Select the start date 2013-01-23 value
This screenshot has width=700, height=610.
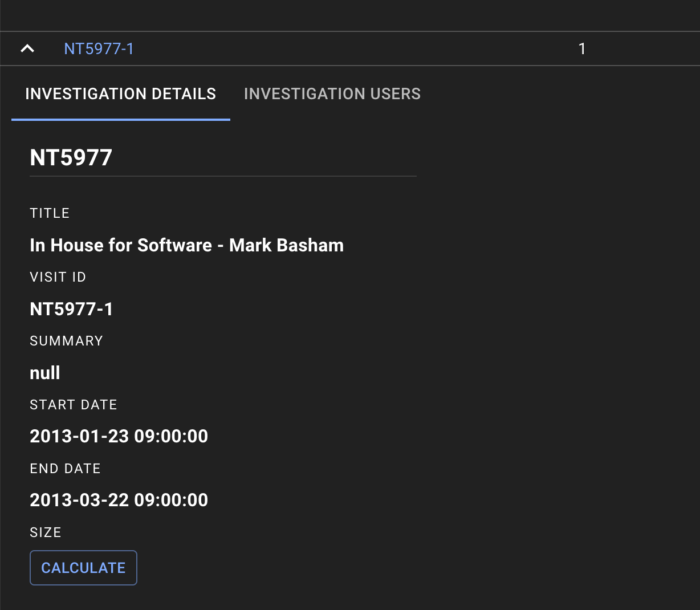pos(119,436)
